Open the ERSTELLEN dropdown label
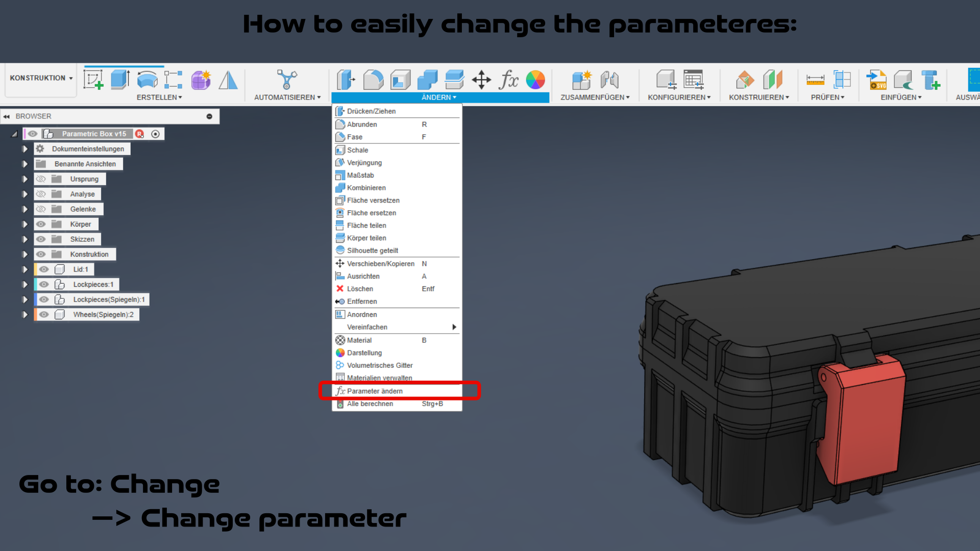The width and height of the screenshot is (980, 551). (x=159, y=97)
